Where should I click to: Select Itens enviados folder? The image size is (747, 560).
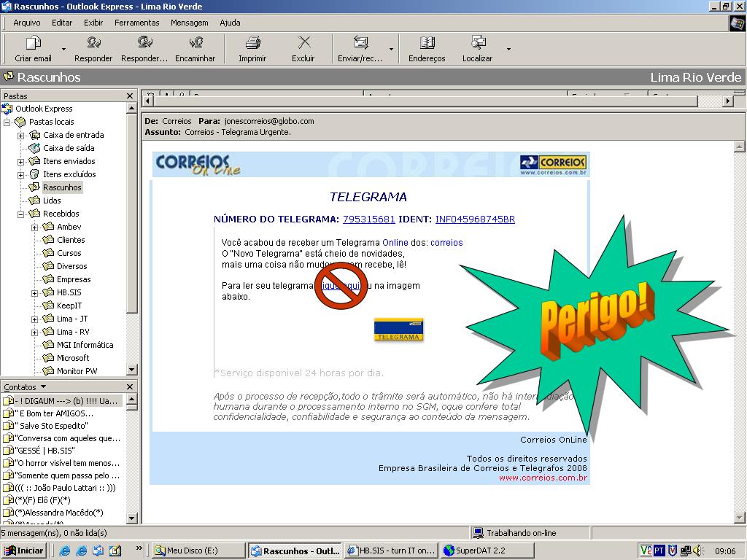click(x=69, y=161)
